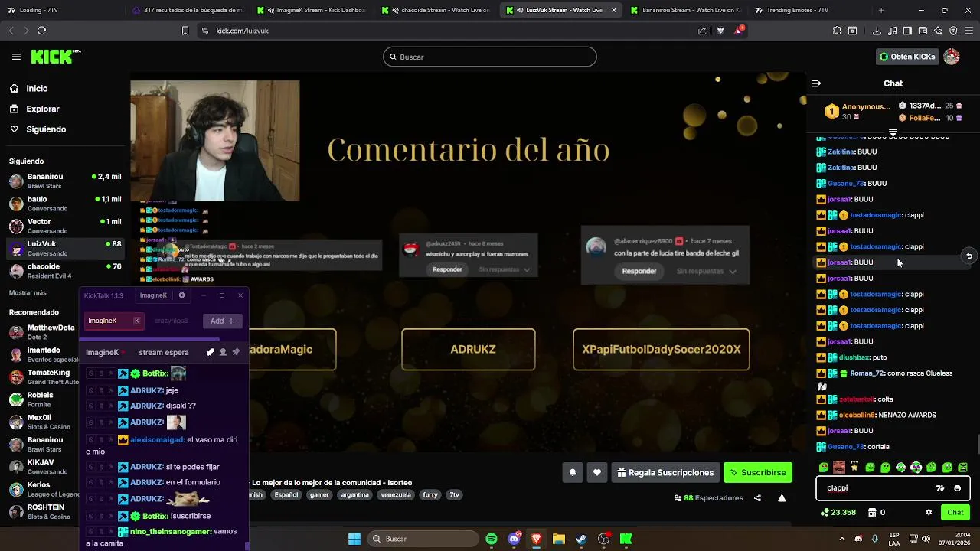Image resolution: width=980 pixels, height=551 pixels.
Task: Open browser extensions puzzle icon
Action: click(x=837, y=31)
